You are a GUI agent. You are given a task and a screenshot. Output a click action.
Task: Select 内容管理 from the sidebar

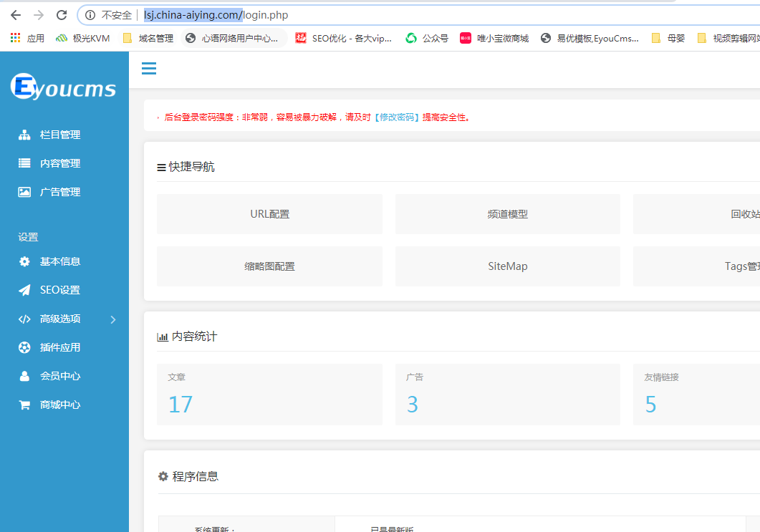[61, 163]
